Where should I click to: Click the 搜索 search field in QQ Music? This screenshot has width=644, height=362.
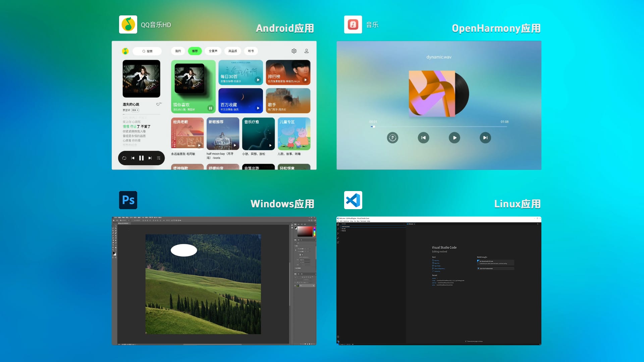[x=147, y=51]
